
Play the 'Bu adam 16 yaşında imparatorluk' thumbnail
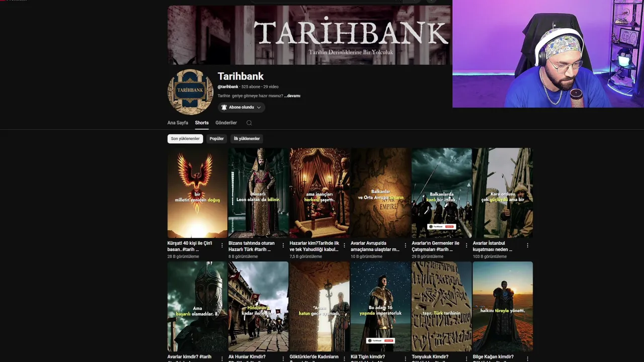[380, 306]
